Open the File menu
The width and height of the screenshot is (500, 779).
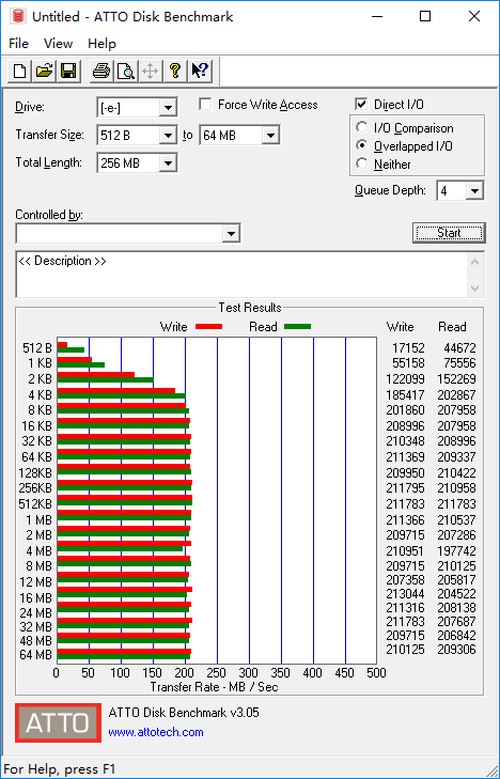tap(19, 44)
